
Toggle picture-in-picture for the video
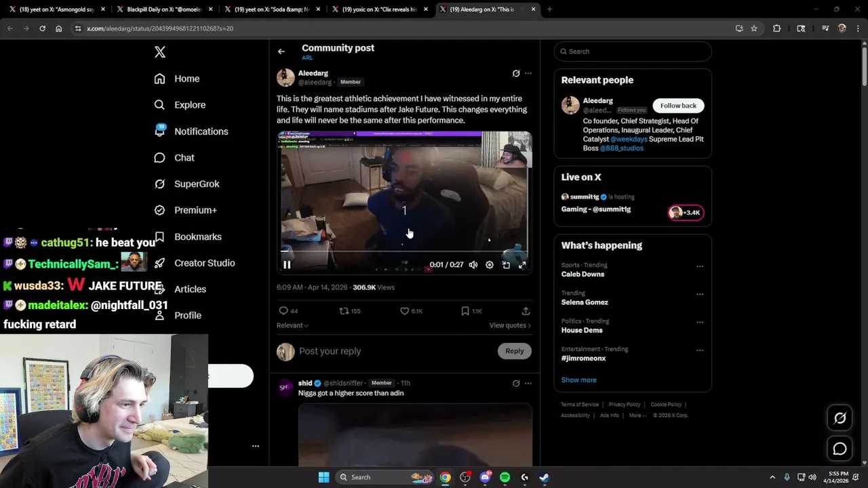pyautogui.click(x=506, y=265)
